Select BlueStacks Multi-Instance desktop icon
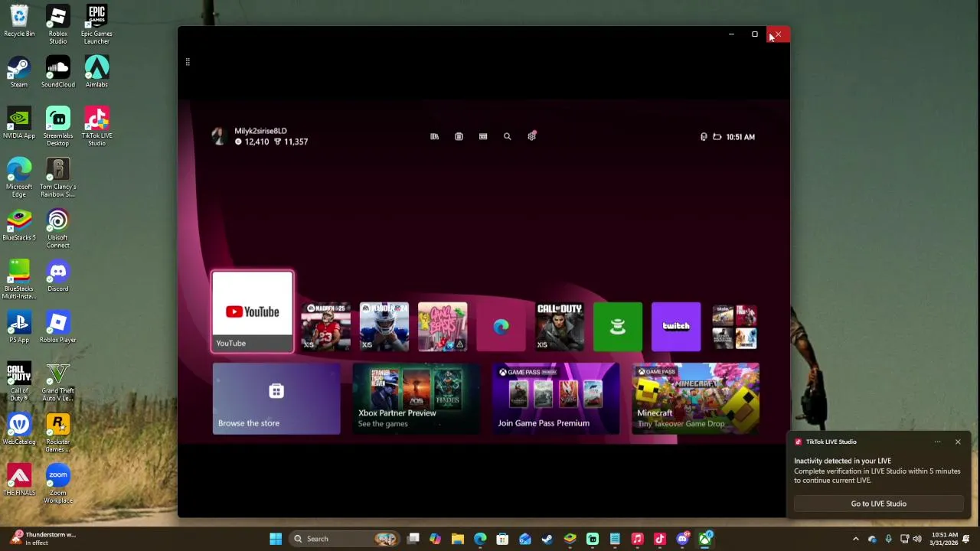This screenshot has width=980, height=551. tap(19, 280)
